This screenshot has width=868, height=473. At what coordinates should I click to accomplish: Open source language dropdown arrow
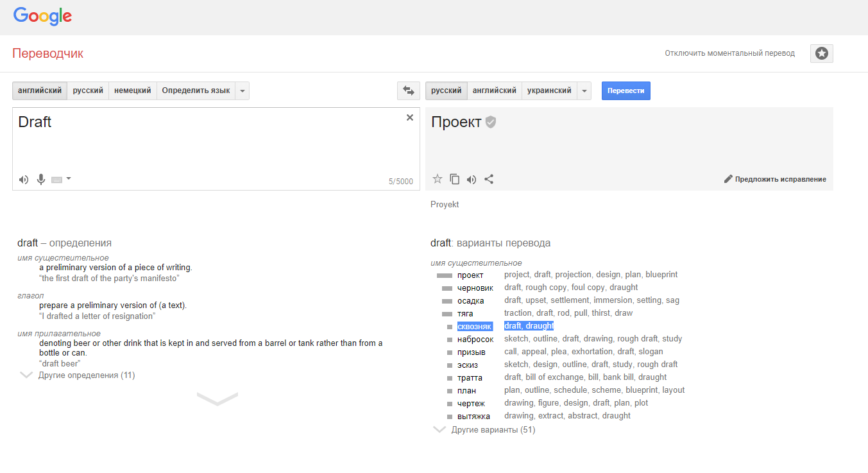tap(243, 91)
